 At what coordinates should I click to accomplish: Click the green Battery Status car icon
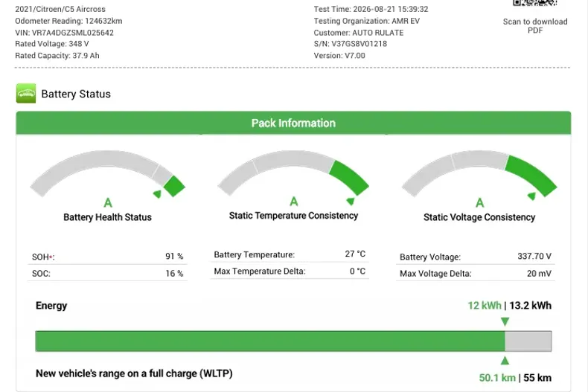click(26, 93)
